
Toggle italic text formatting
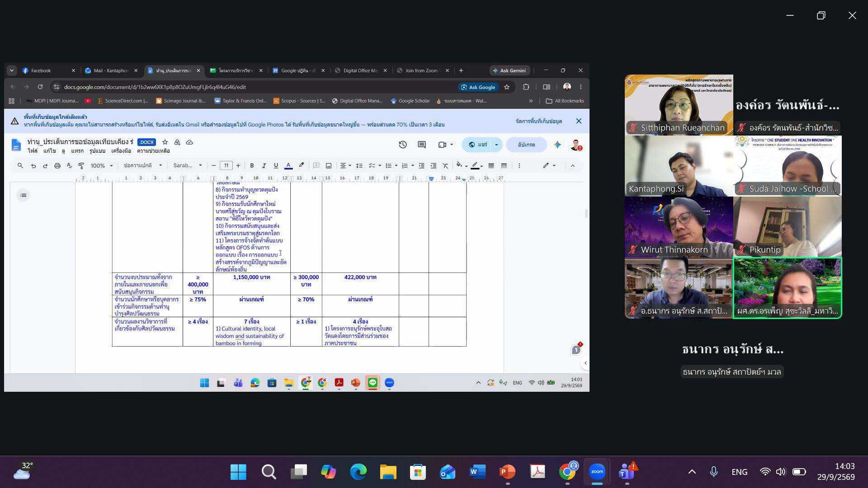264,166
